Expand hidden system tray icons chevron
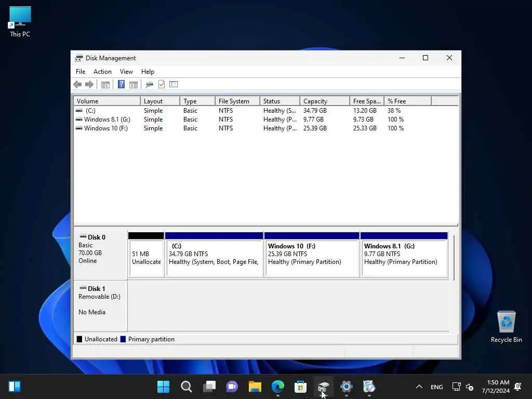Screen dimensions: 532x399 coord(419,387)
